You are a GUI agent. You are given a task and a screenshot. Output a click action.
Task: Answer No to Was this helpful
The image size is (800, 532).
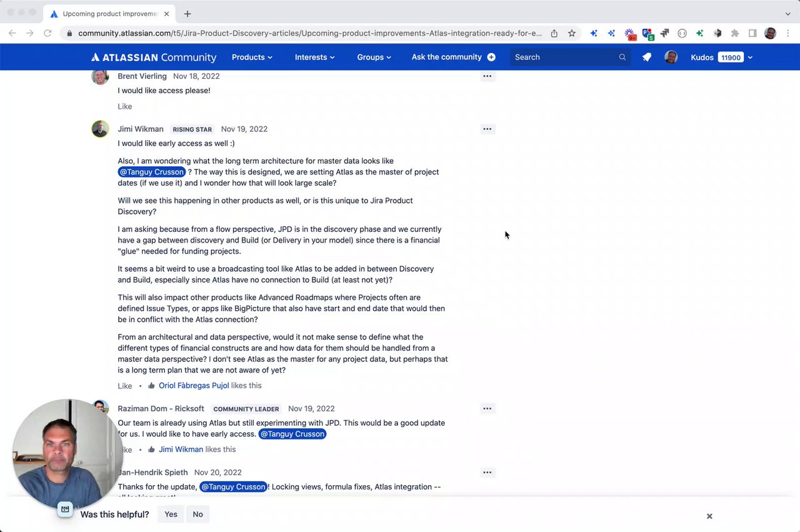tap(197, 514)
